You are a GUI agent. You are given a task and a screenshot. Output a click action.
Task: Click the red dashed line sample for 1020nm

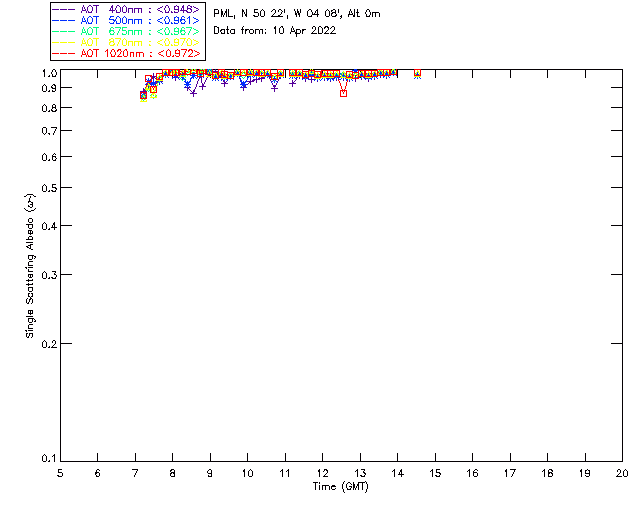click(x=64, y=53)
